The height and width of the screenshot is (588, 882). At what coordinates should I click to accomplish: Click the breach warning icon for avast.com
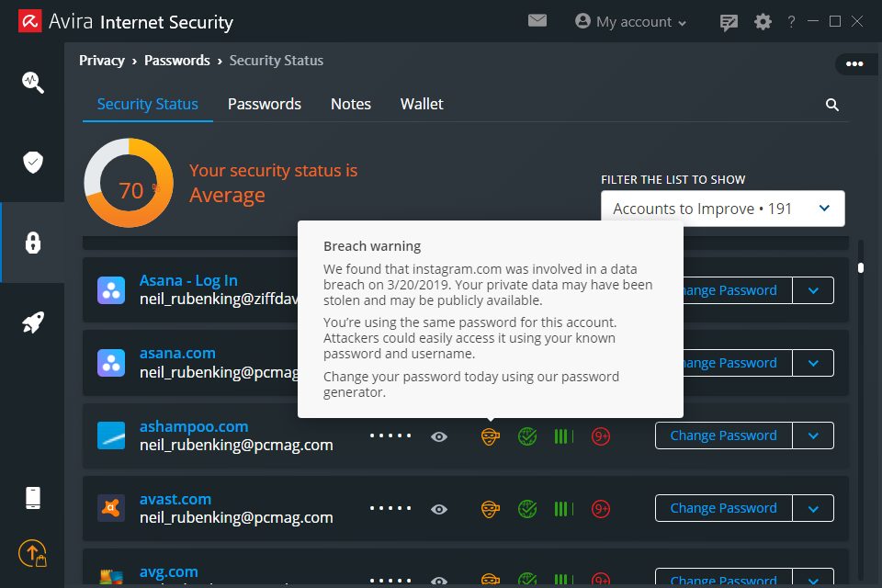490,509
